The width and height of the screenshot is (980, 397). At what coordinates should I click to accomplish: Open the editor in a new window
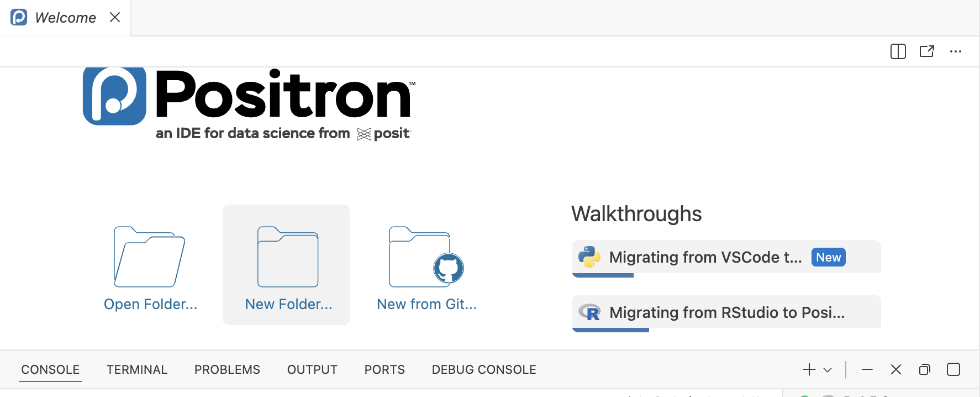point(926,51)
